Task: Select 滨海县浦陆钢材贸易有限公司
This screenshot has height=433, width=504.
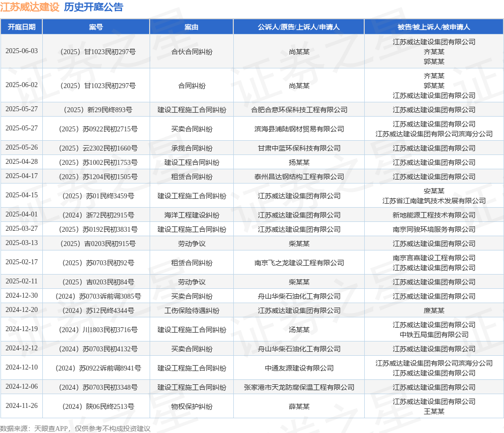Action: (x=299, y=129)
